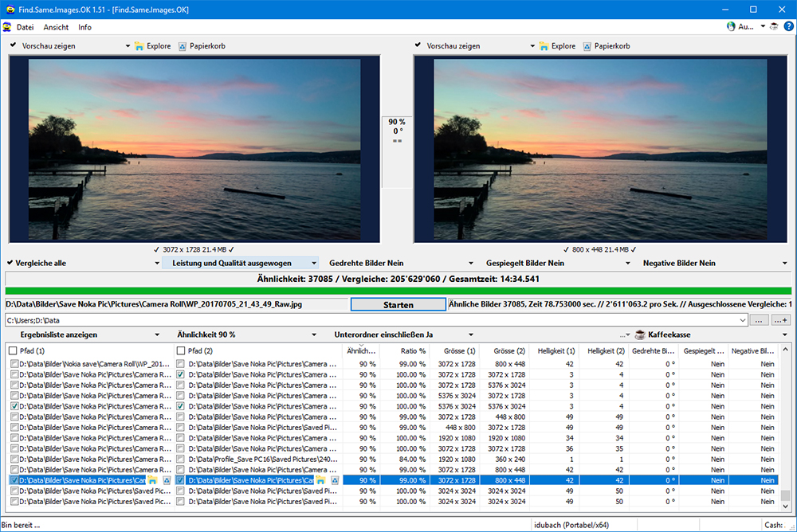Screen dimensions: 797x532
Task: Click the results list vertical scrollbar
Action: [785, 427]
